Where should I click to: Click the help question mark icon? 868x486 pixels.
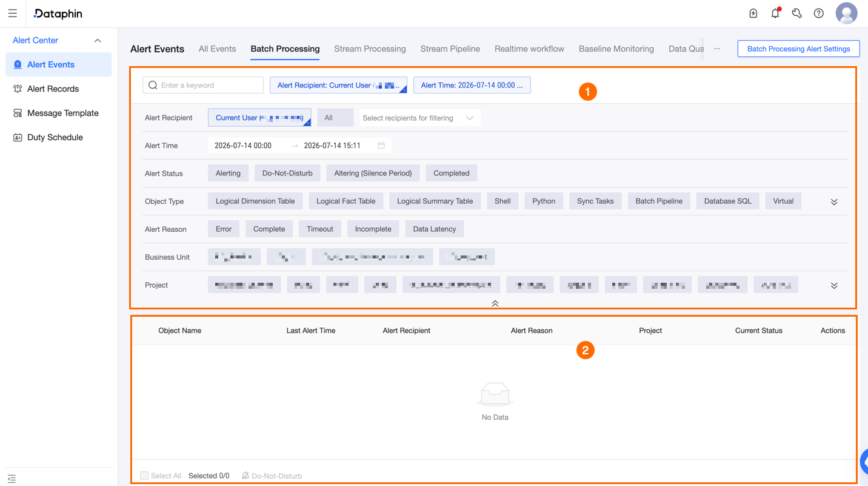pos(819,13)
